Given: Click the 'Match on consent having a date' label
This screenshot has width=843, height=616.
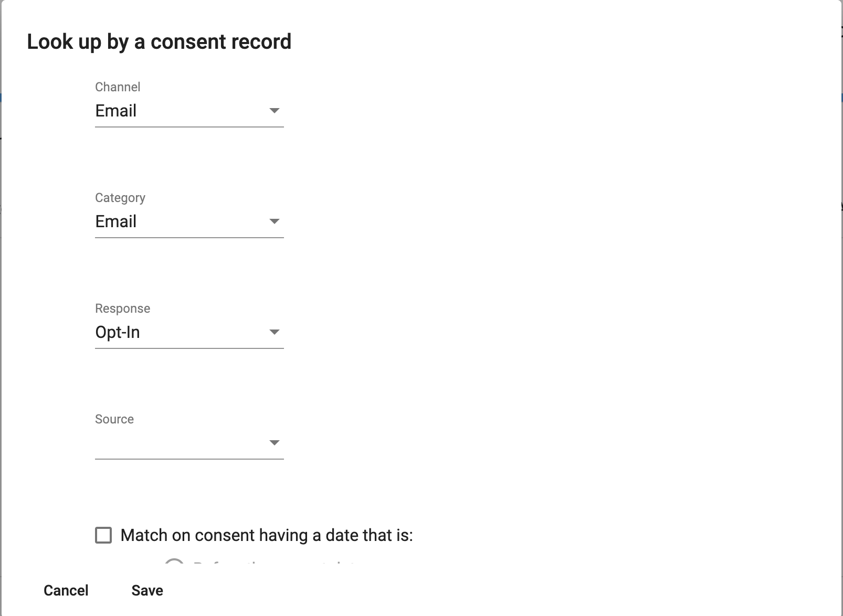Looking at the screenshot, I should coord(267,535).
